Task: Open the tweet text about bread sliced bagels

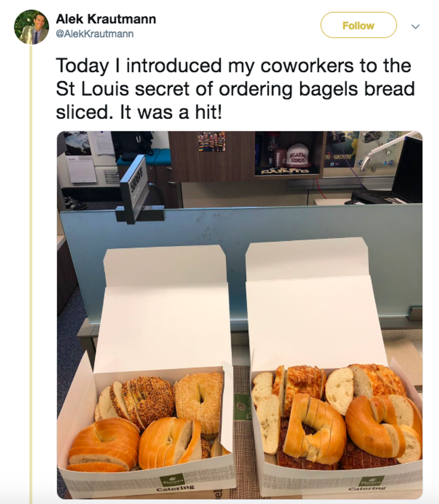Action: [235, 89]
